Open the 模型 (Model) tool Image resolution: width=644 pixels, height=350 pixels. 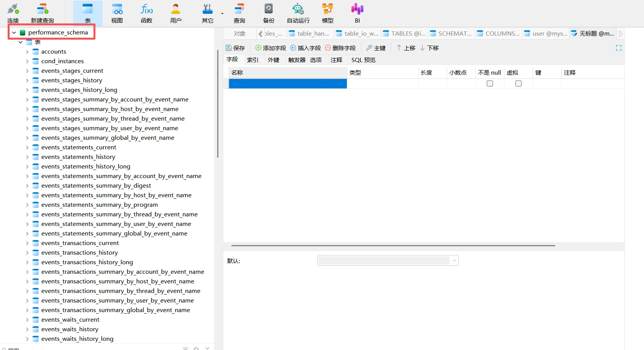327,13
